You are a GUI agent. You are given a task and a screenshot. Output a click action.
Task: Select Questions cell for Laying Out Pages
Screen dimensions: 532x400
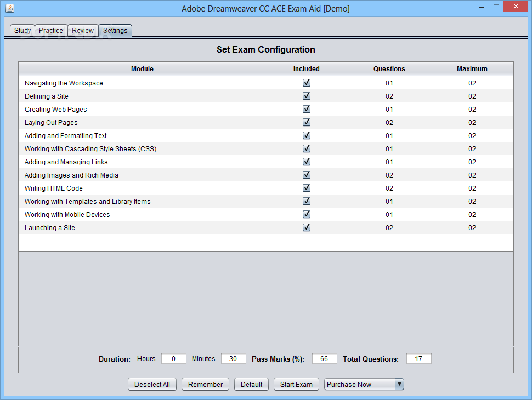pyautogui.click(x=389, y=122)
